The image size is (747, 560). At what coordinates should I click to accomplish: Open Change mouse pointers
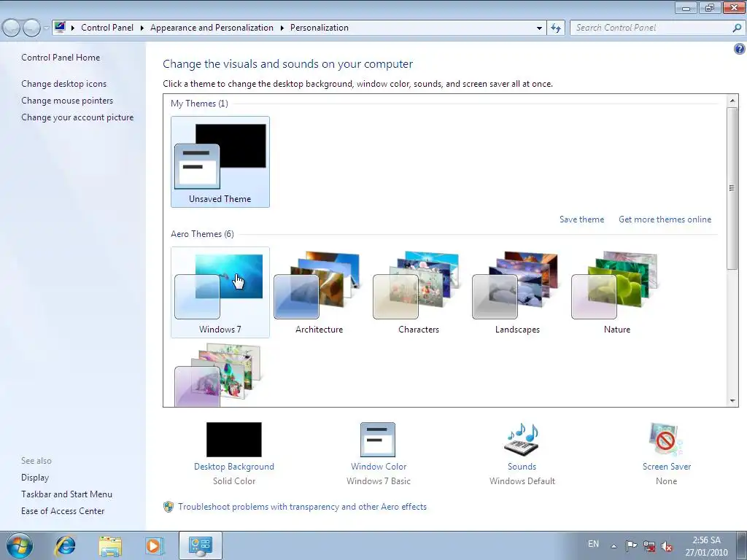click(x=67, y=101)
